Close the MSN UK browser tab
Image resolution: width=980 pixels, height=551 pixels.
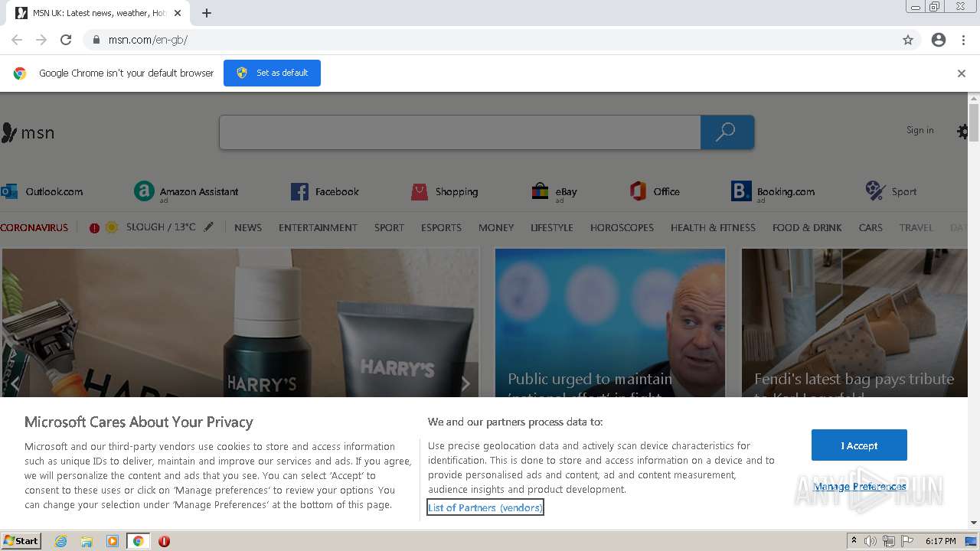point(178,13)
